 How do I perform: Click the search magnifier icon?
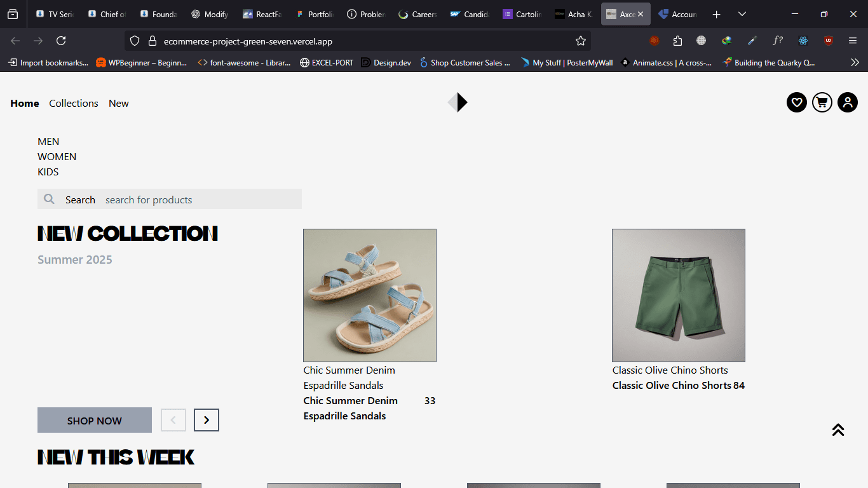click(x=49, y=200)
